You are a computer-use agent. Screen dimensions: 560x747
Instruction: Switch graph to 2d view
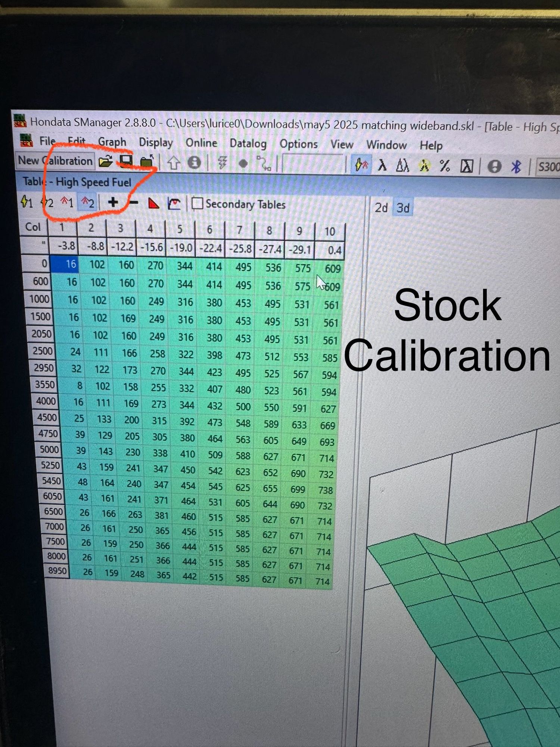(381, 208)
